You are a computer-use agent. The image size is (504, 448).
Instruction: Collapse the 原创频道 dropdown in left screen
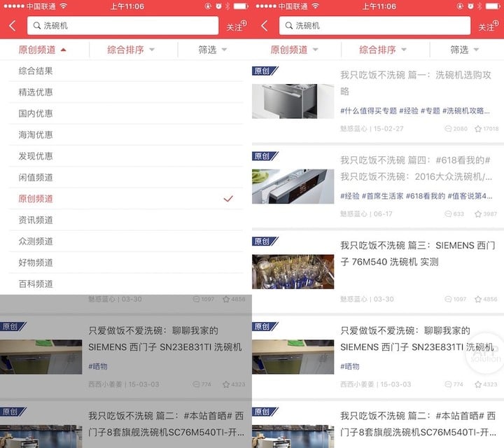[42, 50]
